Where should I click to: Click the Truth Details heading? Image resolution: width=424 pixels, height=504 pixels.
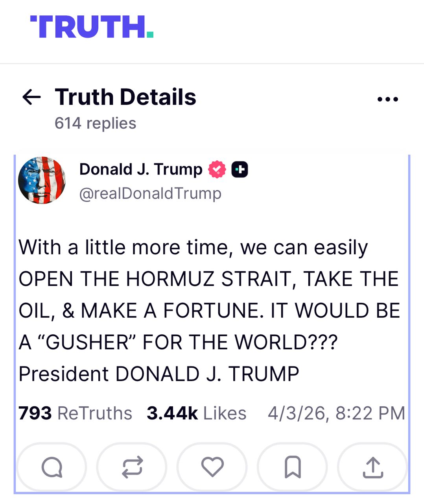point(125,97)
